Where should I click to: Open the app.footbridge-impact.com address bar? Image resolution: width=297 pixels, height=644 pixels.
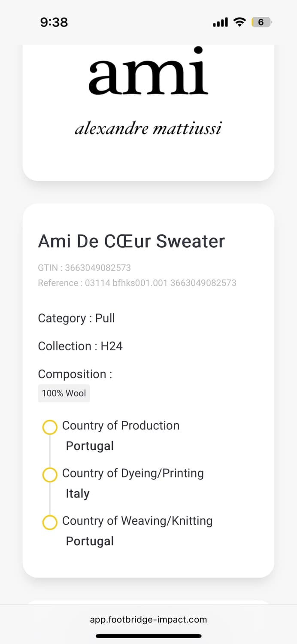click(x=148, y=620)
